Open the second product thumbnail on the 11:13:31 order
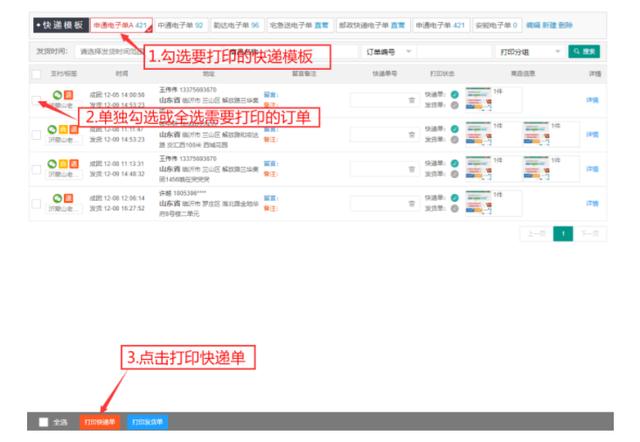The width and height of the screenshot is (640, 442). click(x=536, y=169)
